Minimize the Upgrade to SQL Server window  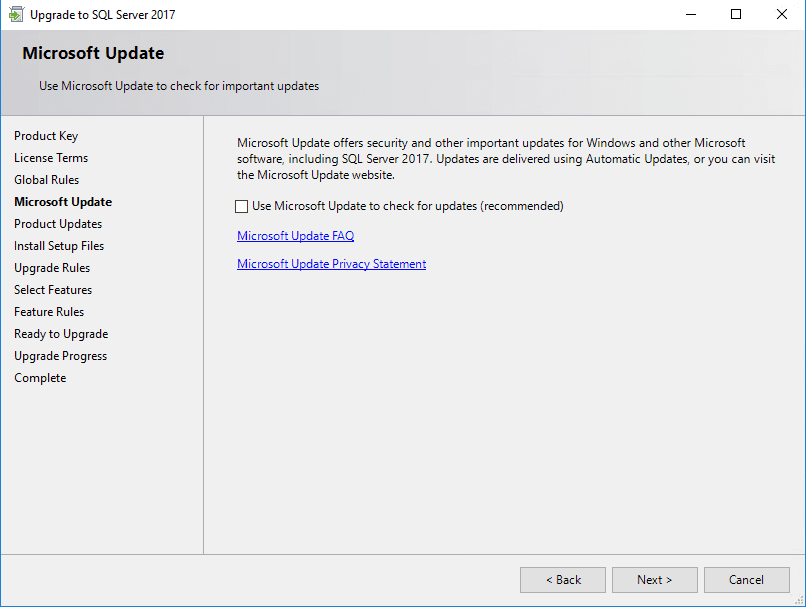(x=690, y=15)
